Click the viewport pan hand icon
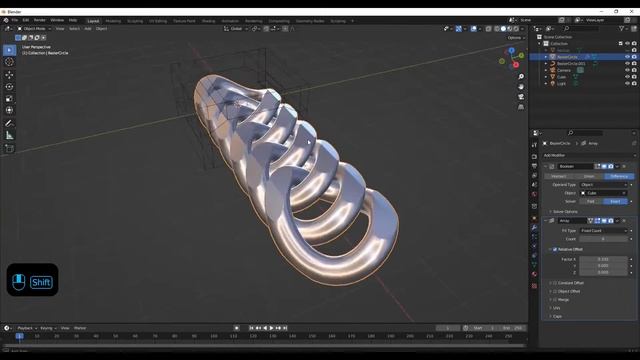Viewport: 640px width, 360px height. [x=521, y=87]
